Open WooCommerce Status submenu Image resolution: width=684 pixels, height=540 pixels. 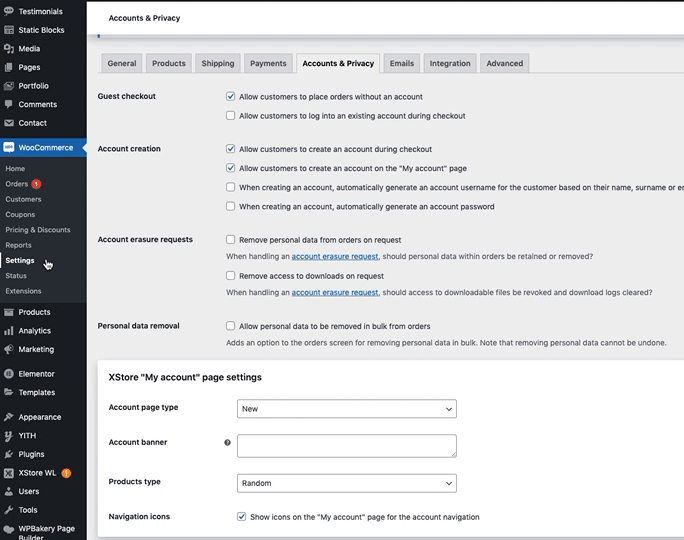[x=16, y=276]
